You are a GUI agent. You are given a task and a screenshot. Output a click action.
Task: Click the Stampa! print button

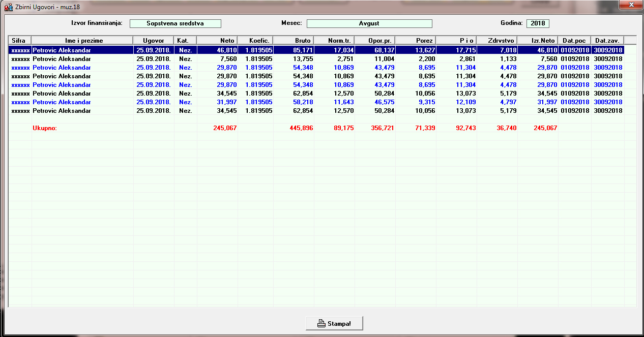[334, 323]
